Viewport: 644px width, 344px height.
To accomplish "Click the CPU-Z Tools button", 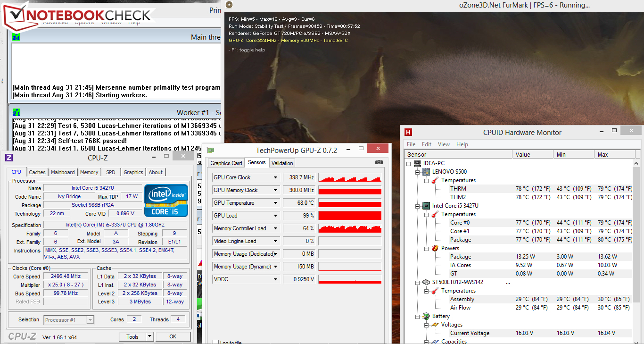I will 132,336.
